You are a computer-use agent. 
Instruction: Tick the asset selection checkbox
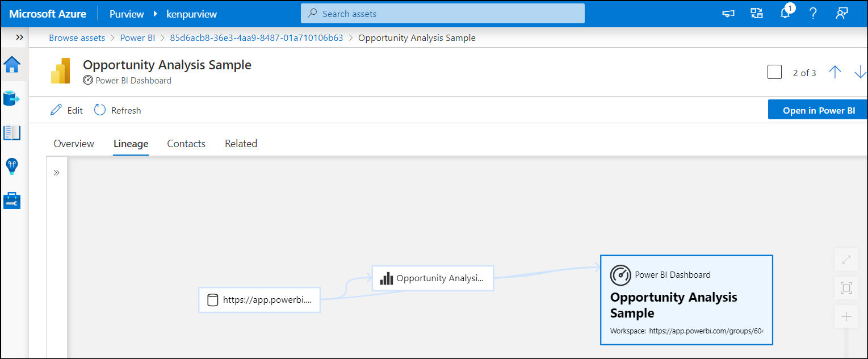click(x=774, y=72)
